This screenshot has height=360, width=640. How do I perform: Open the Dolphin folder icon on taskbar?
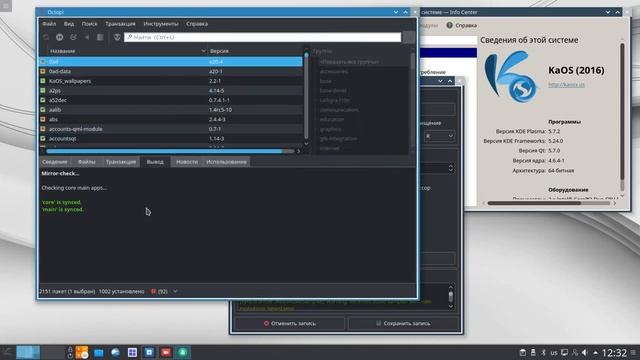point(99,352)
